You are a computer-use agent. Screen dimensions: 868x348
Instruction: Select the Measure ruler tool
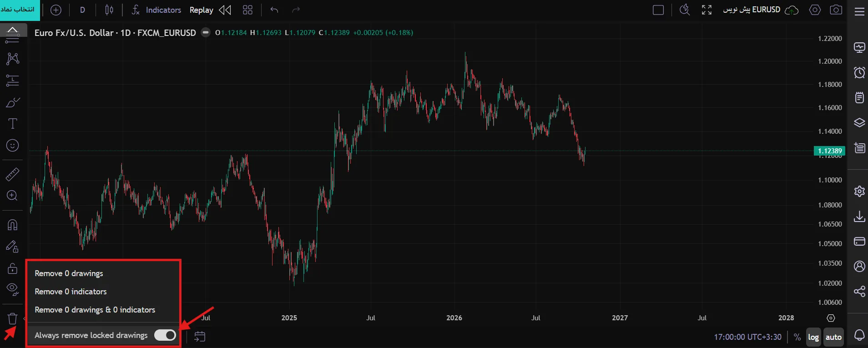[12, 174]
